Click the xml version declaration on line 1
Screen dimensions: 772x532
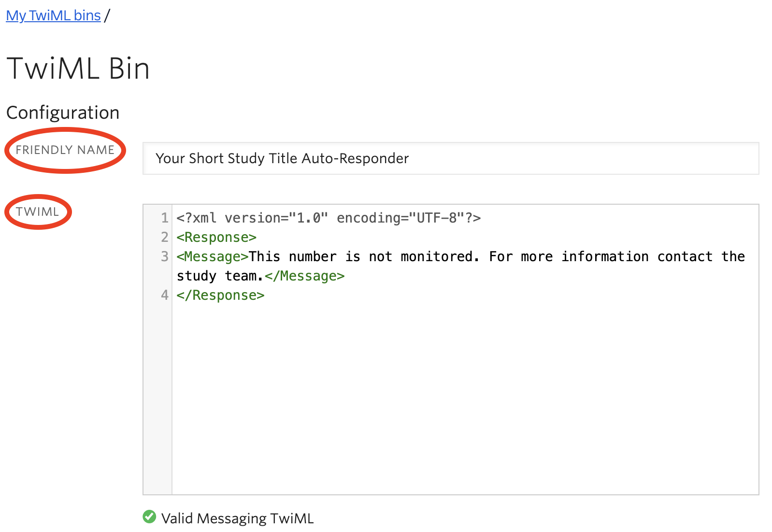[x=329, y=218]
